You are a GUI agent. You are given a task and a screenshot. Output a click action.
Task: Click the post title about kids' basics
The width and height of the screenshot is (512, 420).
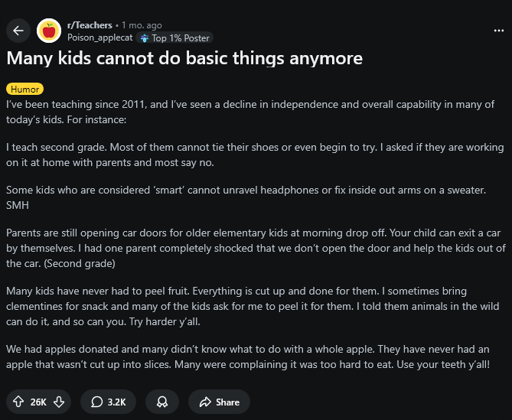pyautogui.click(x=184, y=58)
